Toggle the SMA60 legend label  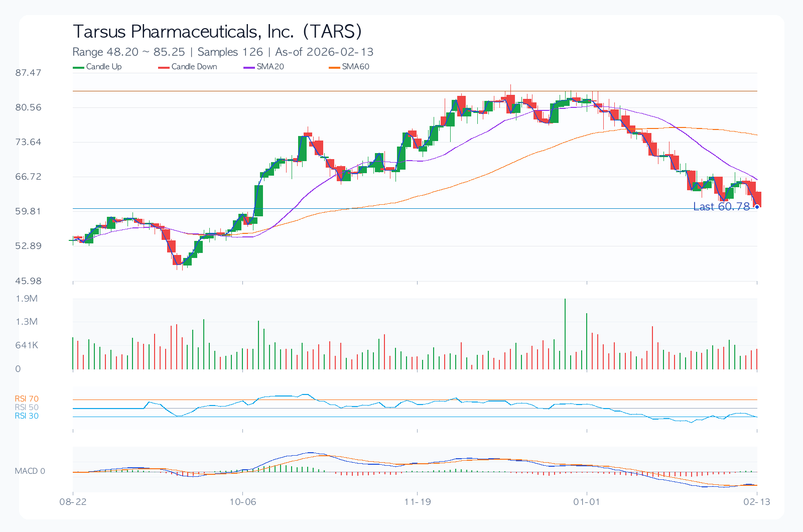tap(355, 67)
